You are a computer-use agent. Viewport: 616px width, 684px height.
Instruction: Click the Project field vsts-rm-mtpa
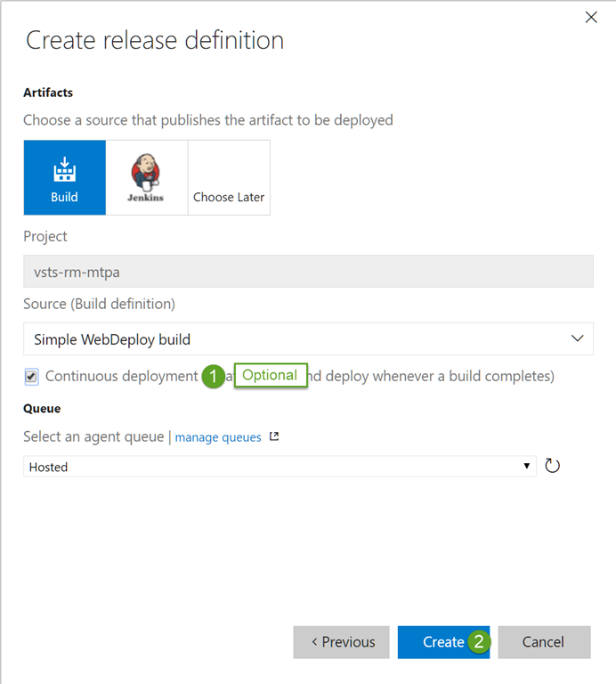coord(308,272)
